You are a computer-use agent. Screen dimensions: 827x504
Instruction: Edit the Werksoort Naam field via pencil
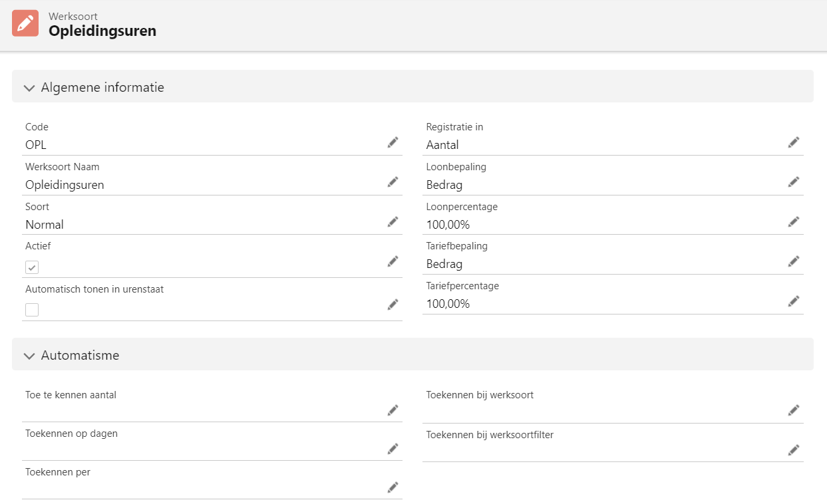tap(393, 182)
